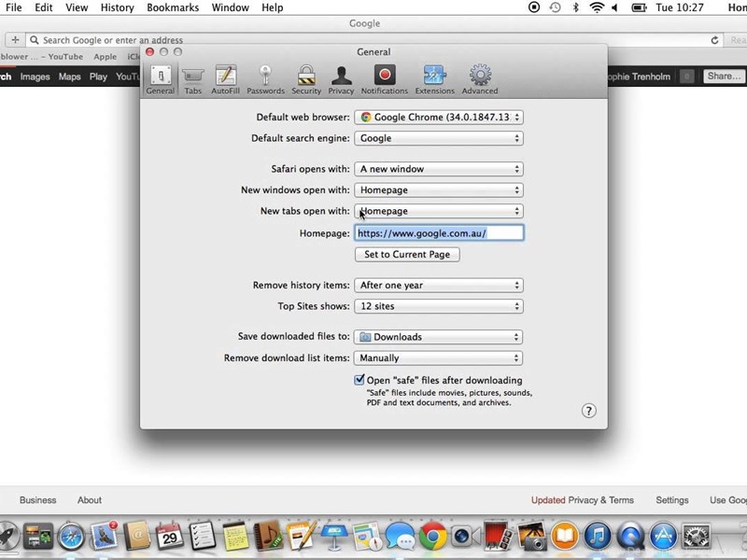
Task: Open the Privacy preferences pane
Action: (341, 79)
